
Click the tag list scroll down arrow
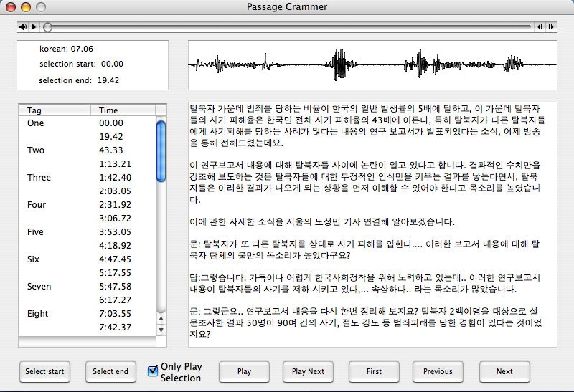point(161,330)
